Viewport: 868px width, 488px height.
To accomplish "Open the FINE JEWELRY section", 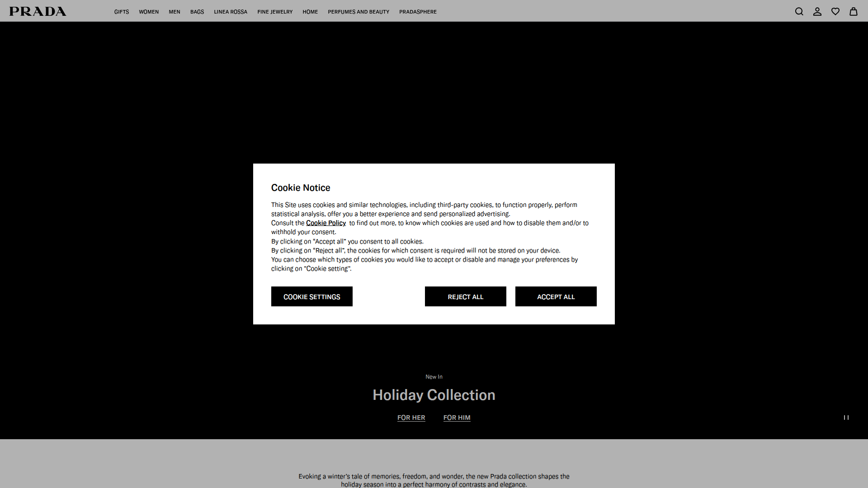I will point(275,11).
